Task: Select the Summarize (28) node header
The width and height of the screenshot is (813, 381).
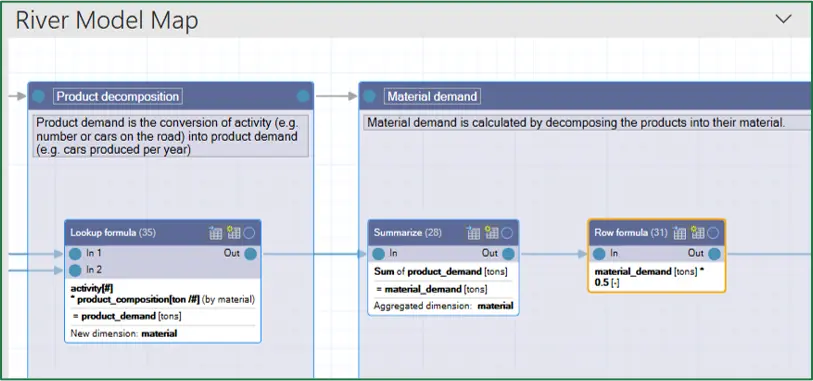Action: coord(443,233)
